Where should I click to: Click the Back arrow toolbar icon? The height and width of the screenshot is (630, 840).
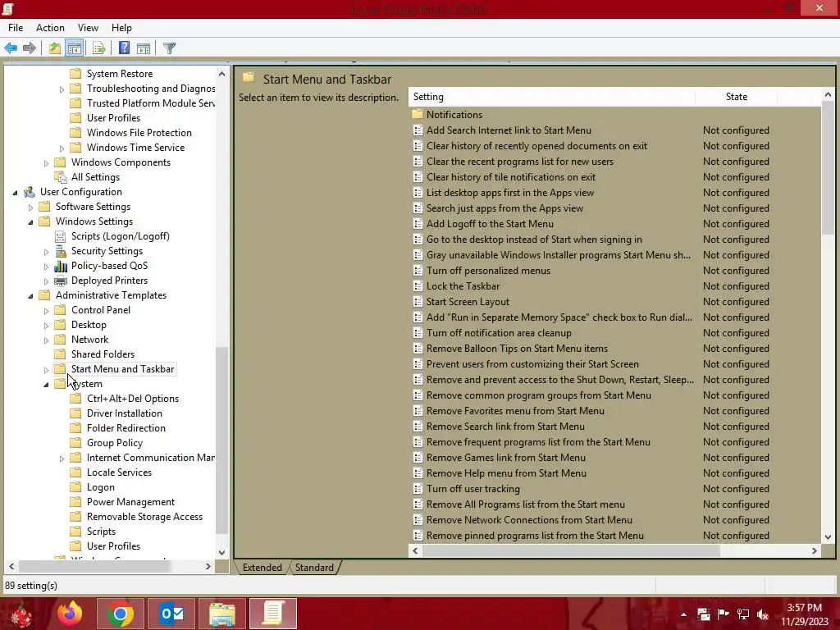[11, 48]
